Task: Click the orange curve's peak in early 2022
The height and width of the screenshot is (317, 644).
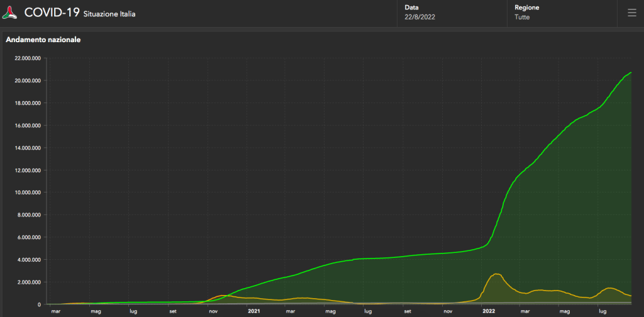Action: (496, 274)
